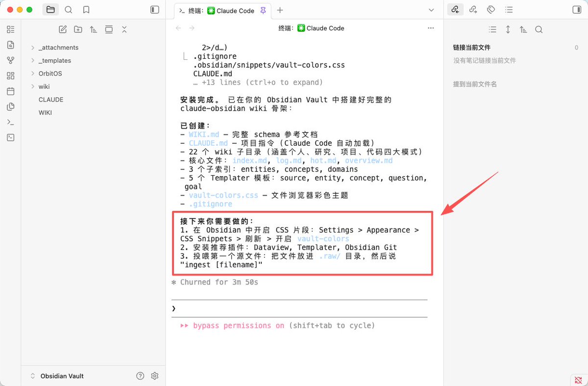Change backlinks sort order icon
The image size is (588, 386).
click(523, 29)
